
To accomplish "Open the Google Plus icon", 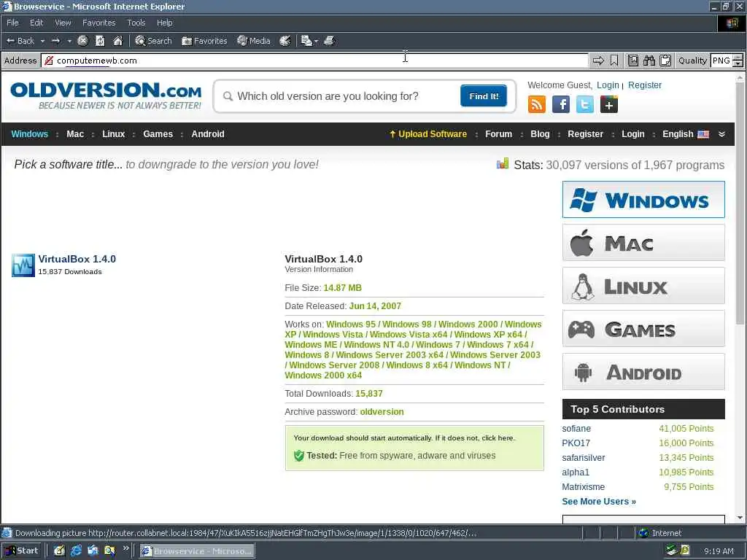I will tap(609, 104).
